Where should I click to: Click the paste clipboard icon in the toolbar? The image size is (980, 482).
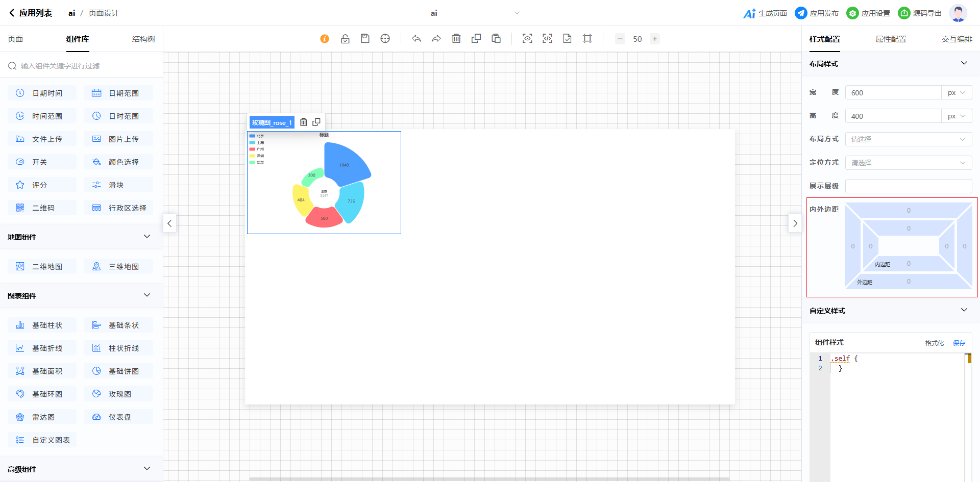(x=496, y=39)
